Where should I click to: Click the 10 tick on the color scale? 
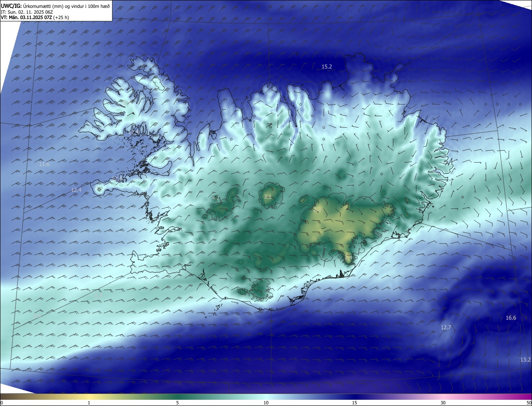[266, 403]
